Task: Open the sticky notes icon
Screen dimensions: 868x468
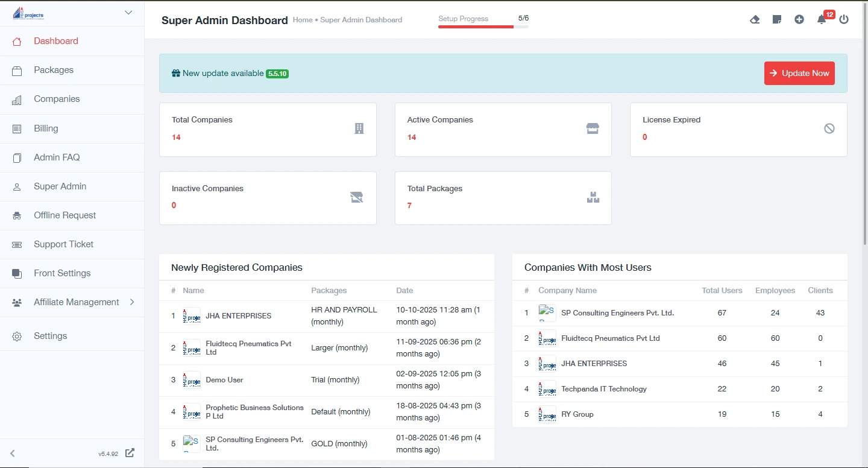Action: 777,19
